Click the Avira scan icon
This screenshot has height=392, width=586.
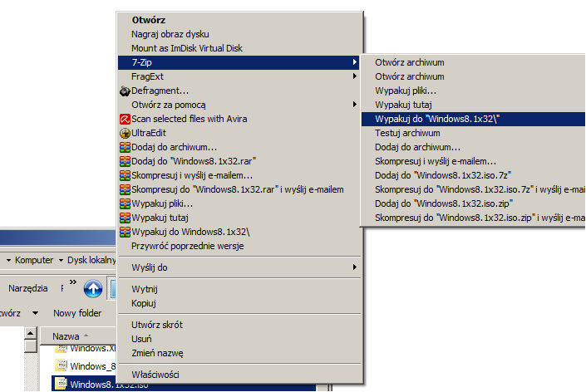[x=125, y=119]
